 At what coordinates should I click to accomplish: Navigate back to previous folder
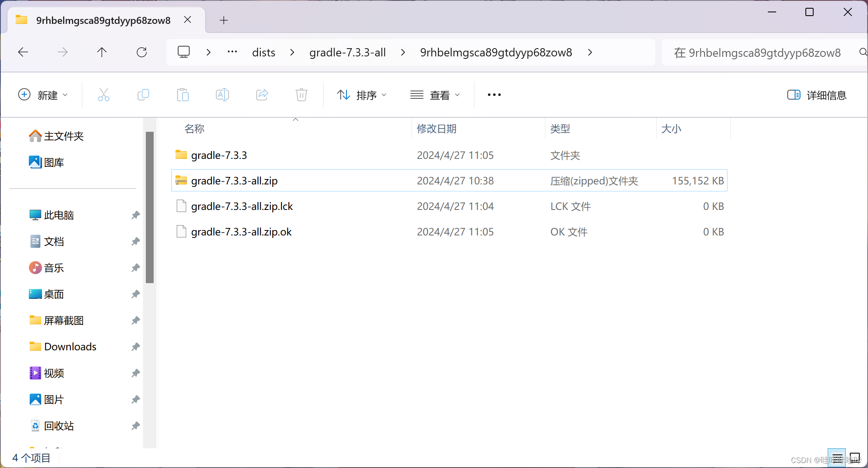23,52
